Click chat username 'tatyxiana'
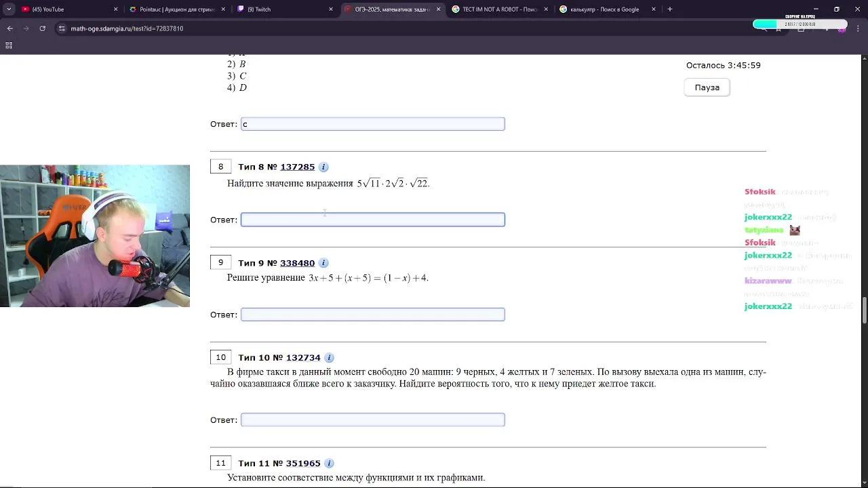Viewport: 868px width, 488px height. [x=764, y=230]
